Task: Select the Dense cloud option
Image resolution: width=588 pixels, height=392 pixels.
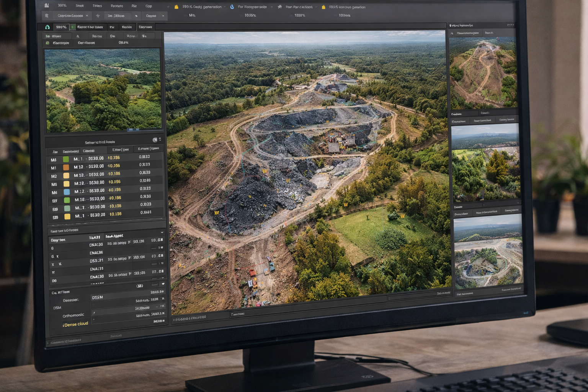Action: [76, 324]
